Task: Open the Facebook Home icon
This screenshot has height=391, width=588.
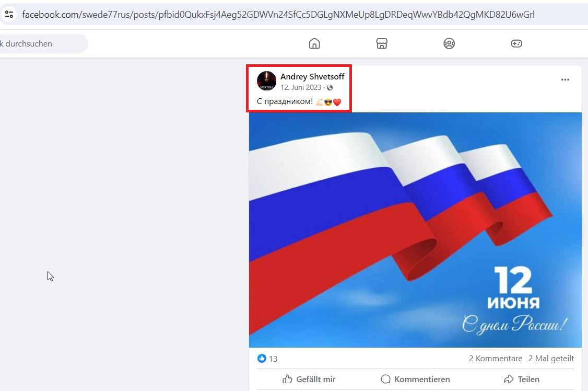Action: 314,43
